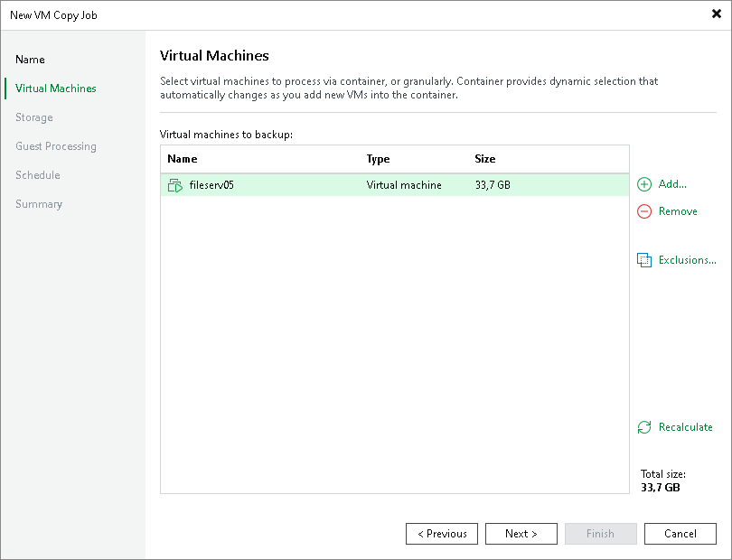732x560 pixels.
Task: Go to the Name wizard step
Action: pyautogui.click(x=30, y=60)
